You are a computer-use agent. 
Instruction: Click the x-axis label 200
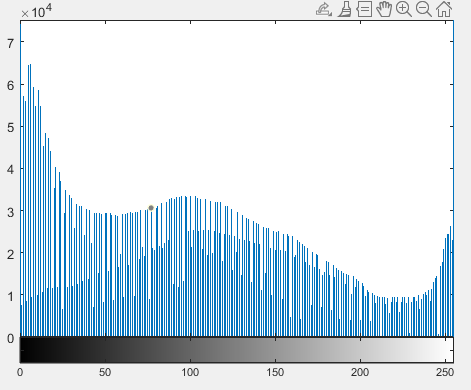click(x=360, y=372)
